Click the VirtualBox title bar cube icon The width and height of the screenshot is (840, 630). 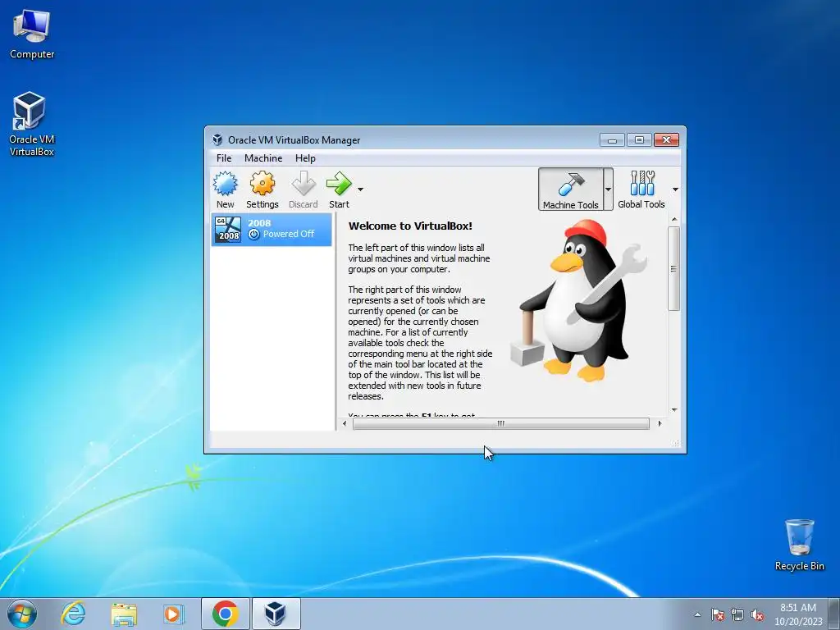tap(217, 139)
